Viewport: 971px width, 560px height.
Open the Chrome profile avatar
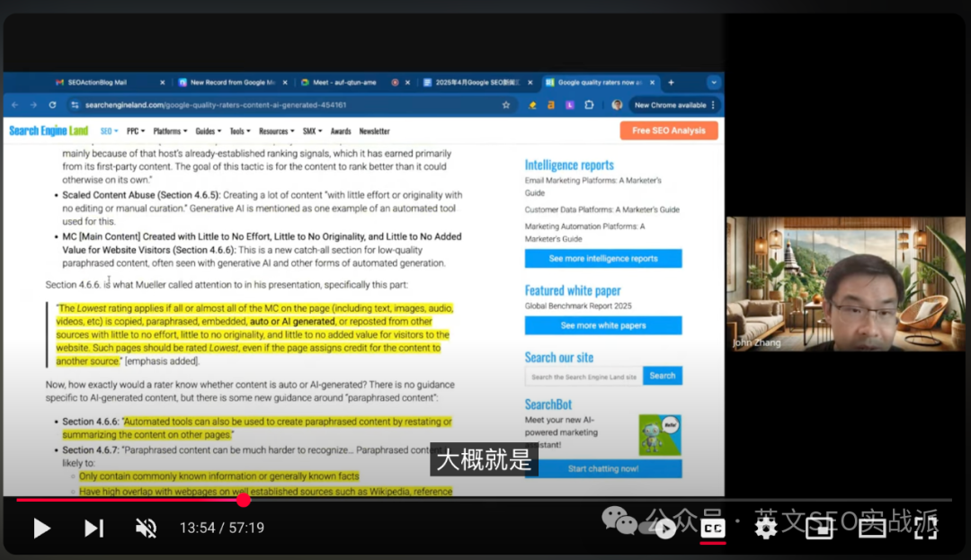tap(617, 105)
